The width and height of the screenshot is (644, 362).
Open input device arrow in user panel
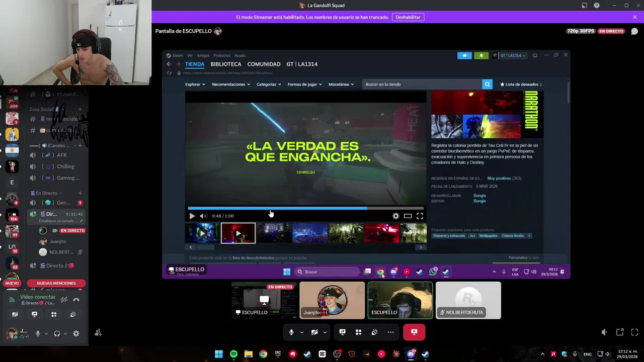[x=46, y=333]
